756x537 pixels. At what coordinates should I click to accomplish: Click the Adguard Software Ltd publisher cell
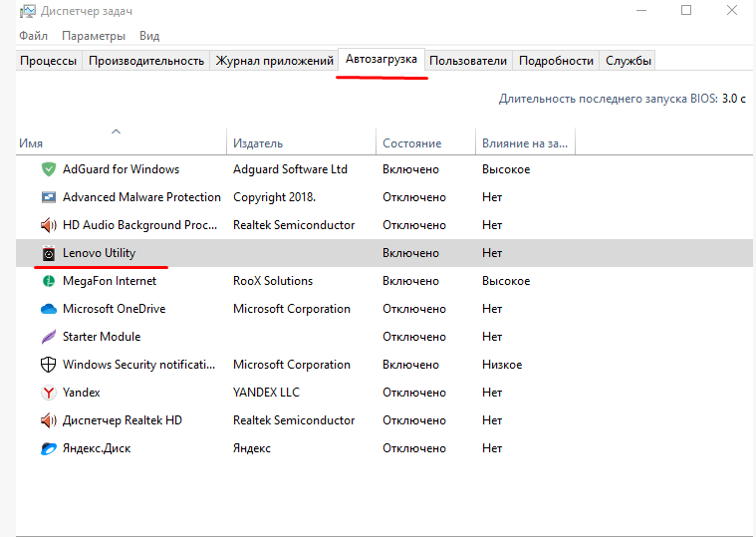coord(290,169)
